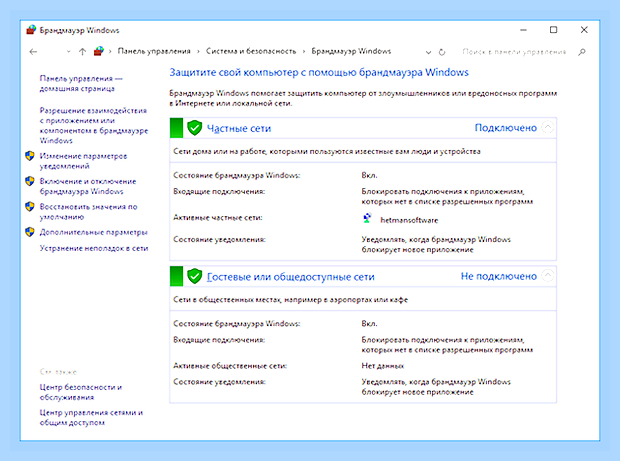
Task: Click Активные частные сети label
Action: [x=218, y=217]
